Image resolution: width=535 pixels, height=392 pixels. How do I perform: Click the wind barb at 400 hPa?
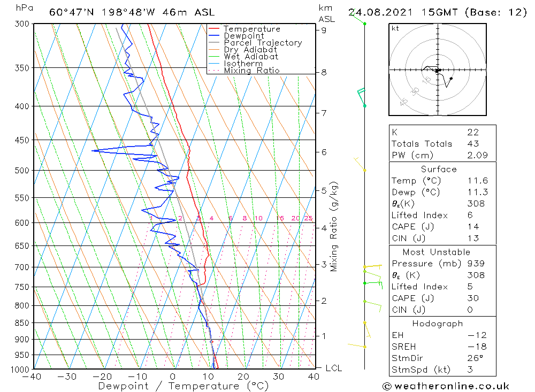click(x=361, y=97)
